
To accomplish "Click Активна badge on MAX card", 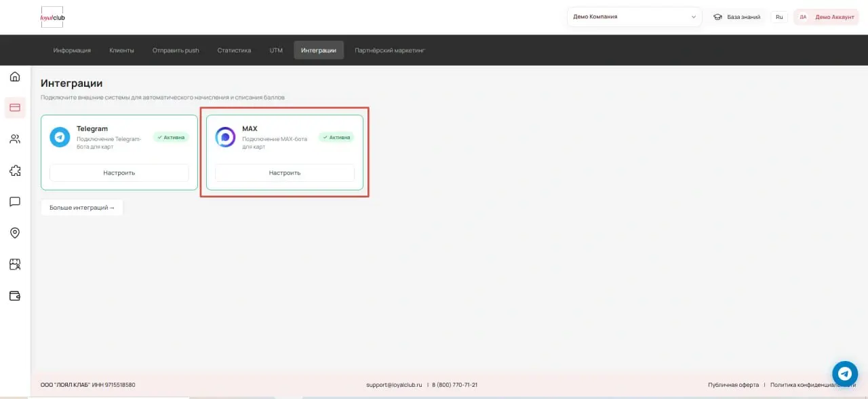I will click(x=336, y=137).
